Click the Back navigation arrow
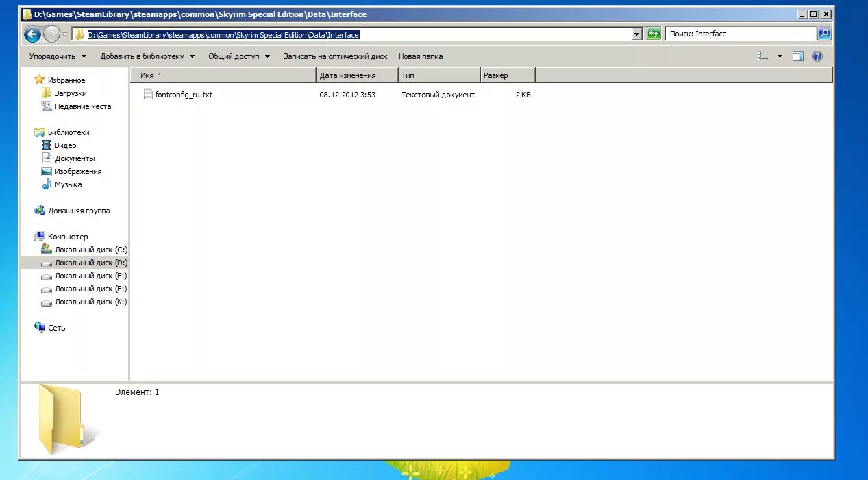868x480 pixels. (x=32, y=34)
